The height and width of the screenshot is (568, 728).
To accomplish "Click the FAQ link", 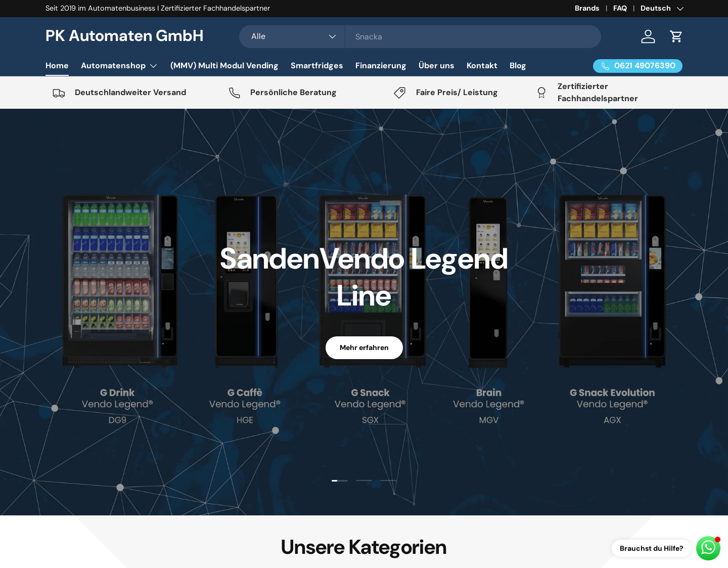I will tap(620, 8).
